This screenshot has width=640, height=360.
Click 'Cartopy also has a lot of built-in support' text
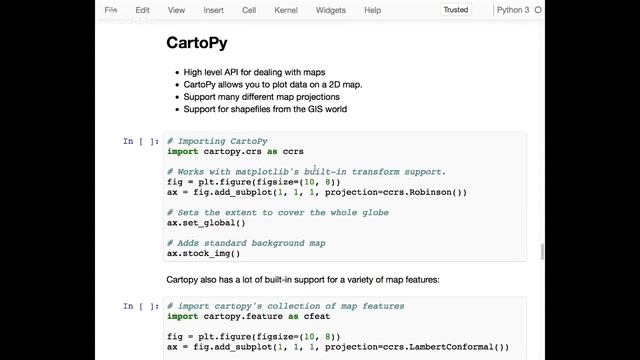tap(303, 280)
